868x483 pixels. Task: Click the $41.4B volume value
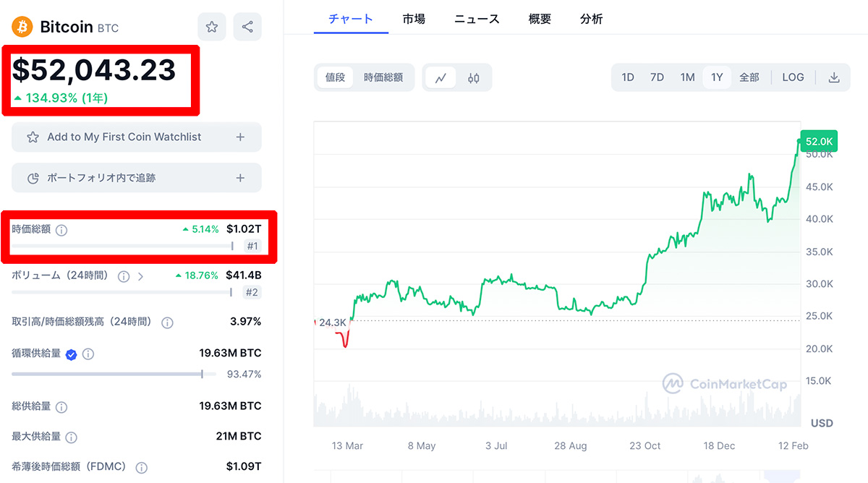tap(244, 275)
